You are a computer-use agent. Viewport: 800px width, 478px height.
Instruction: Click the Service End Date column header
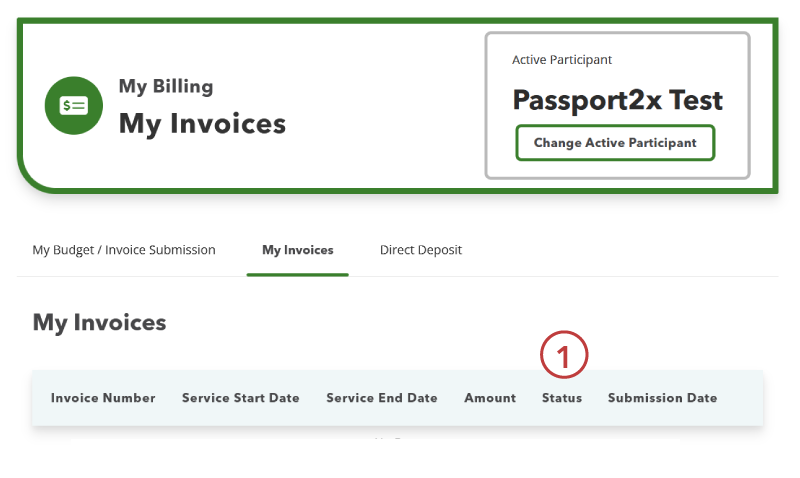click(x=381, y=398)
